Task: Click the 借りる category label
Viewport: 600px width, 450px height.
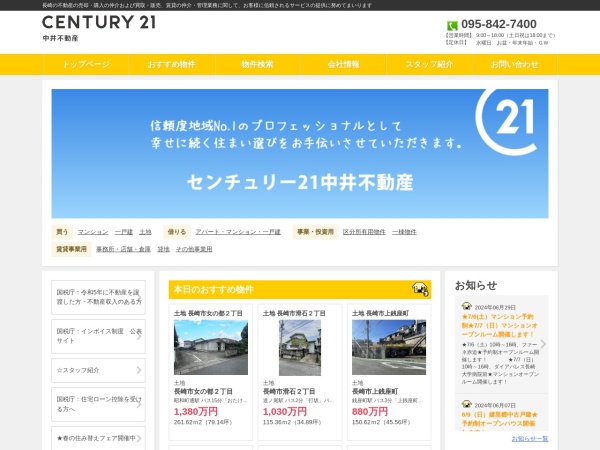Action: pyautogui.click(x=177, y=232)
